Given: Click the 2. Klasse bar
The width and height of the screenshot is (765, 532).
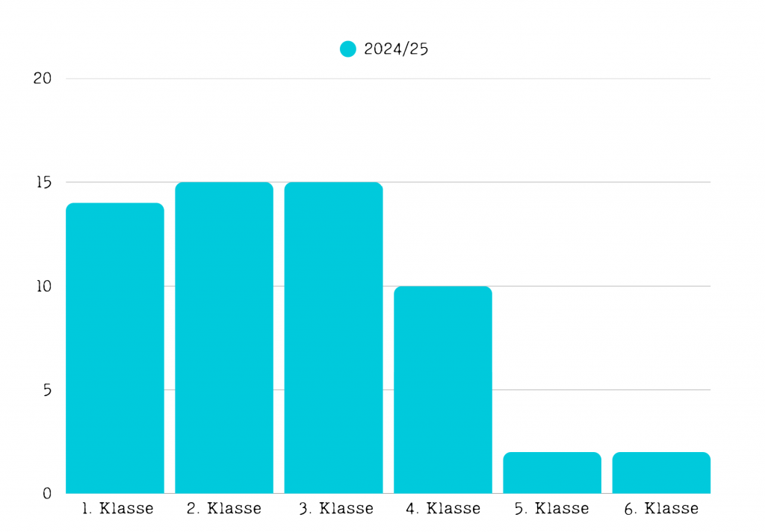Looking at the screenshot, I should (x=224, y=337).
